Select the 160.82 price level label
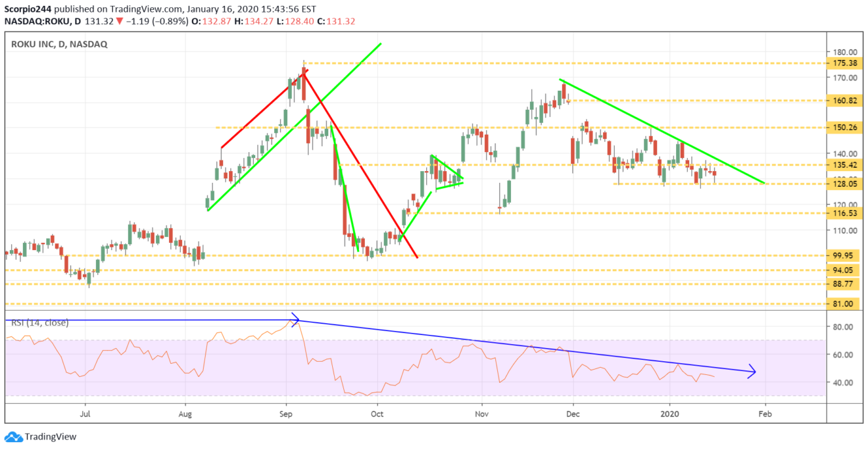 coord(844,101)
